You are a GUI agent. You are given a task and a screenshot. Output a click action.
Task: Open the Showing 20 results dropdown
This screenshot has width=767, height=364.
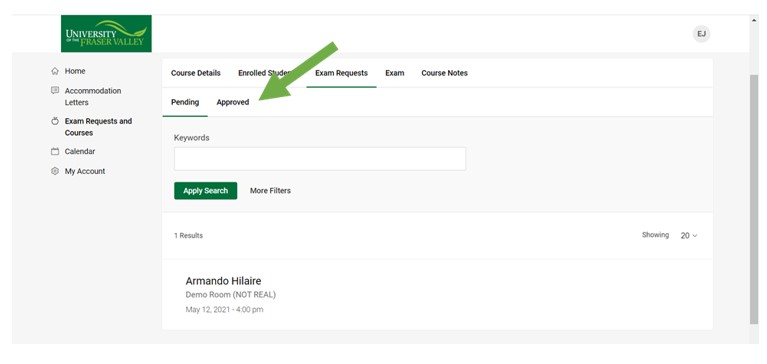[689, 236]
